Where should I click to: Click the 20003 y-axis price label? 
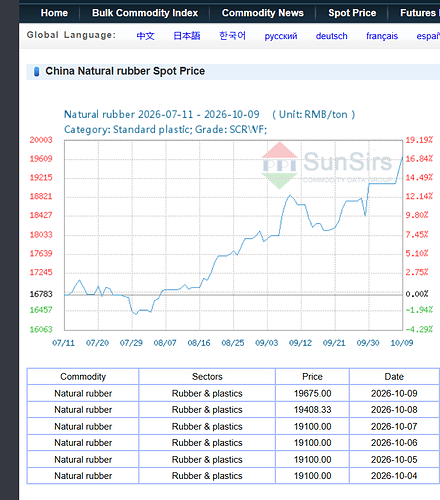tap(41, 140)
